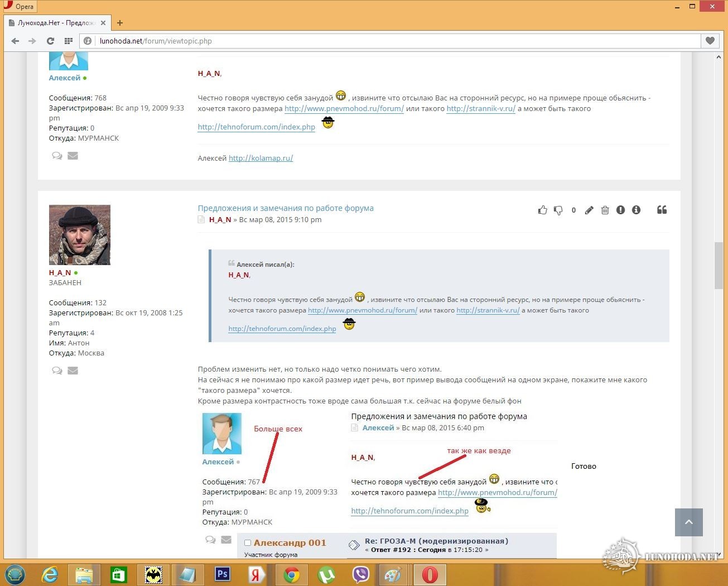The image size is (728, 586).
Task: Launch Photoshop from the Windows taskbar
Action: point(223,574)
